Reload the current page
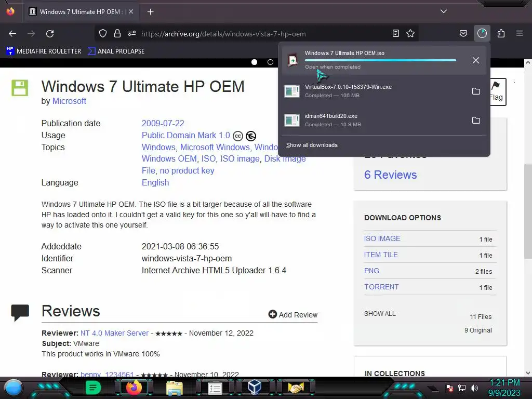Viewport: 532px width, 399px height. coord(50,34)
